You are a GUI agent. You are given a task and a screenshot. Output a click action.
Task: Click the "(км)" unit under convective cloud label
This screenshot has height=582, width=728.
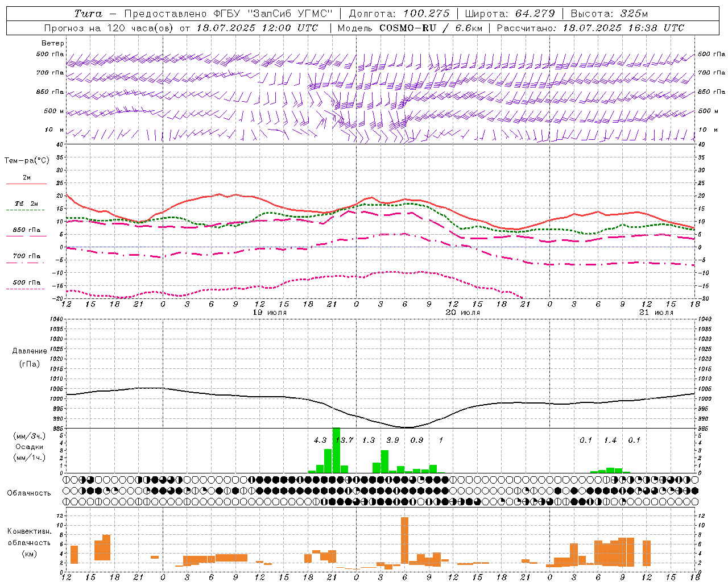30,554
